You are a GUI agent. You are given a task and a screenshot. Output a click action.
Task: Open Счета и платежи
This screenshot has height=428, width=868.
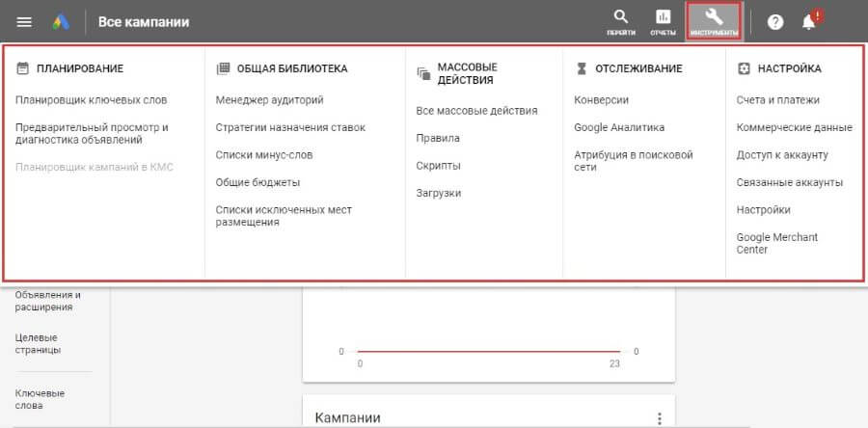coord(777,100)
